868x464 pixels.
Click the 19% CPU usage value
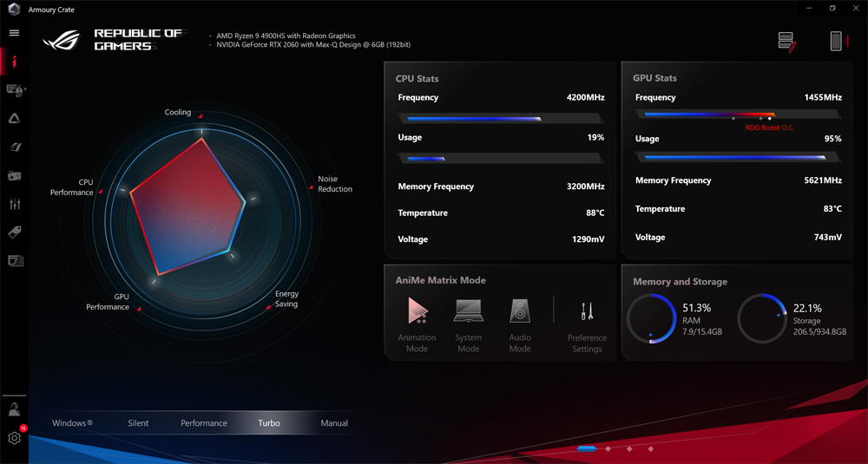[595, 137]
